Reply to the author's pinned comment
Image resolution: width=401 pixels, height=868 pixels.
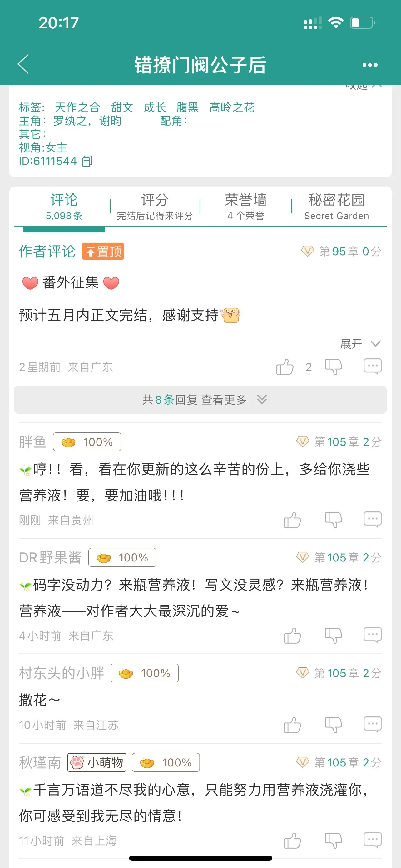(372, 367)
